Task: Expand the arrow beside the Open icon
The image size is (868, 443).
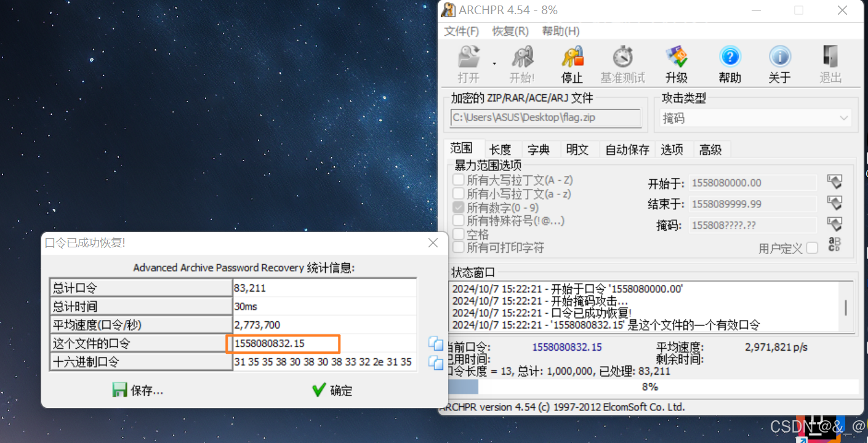Action: [494, 63]
